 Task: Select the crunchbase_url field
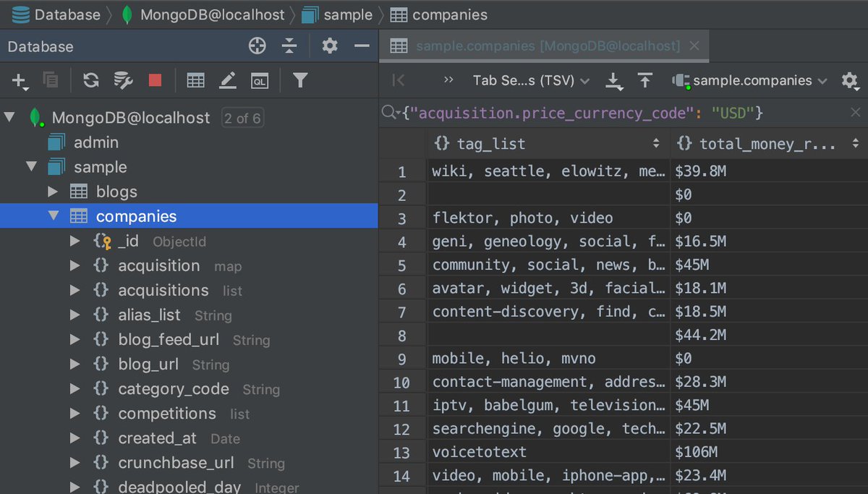[176, 462]
